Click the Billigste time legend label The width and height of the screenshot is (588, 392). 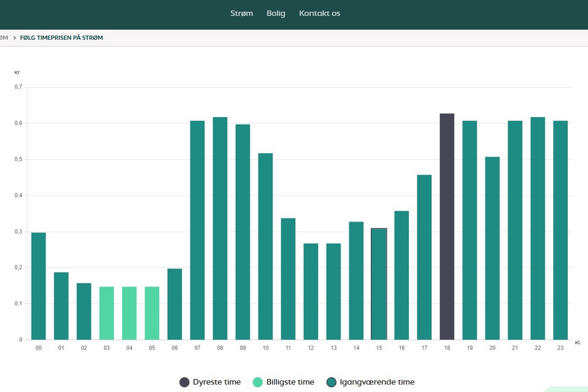click(290, 382)
